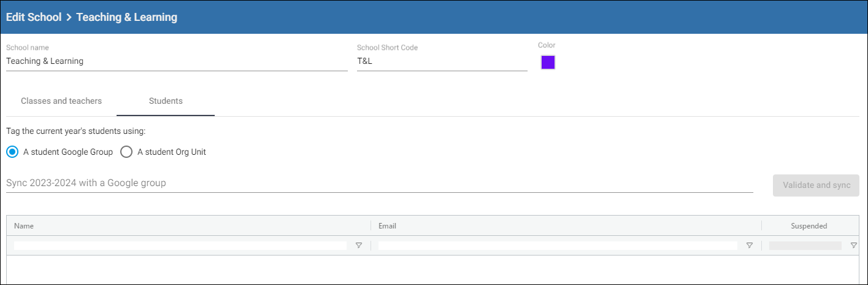Click the Email filter text box
Screen dimensions: 868x285
(x=558, y=246)
